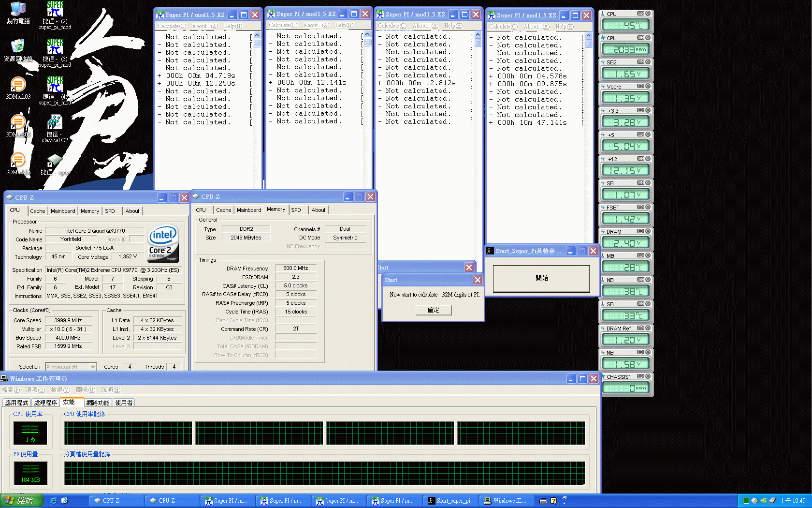Click the 開始 button in Srart_Super_Pi window
This screenshot has width=812, height=508.
click(541, 279)
